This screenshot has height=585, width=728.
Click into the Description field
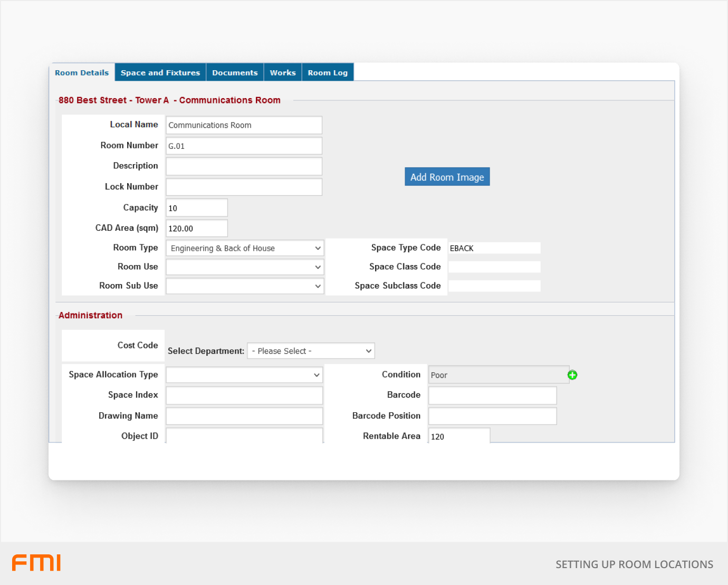[x=244, y=166]
